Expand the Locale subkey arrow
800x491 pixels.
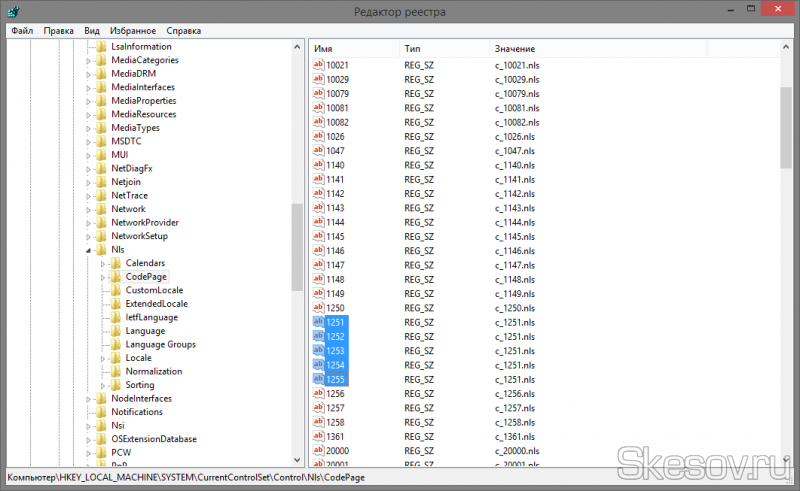pos(103,358)
